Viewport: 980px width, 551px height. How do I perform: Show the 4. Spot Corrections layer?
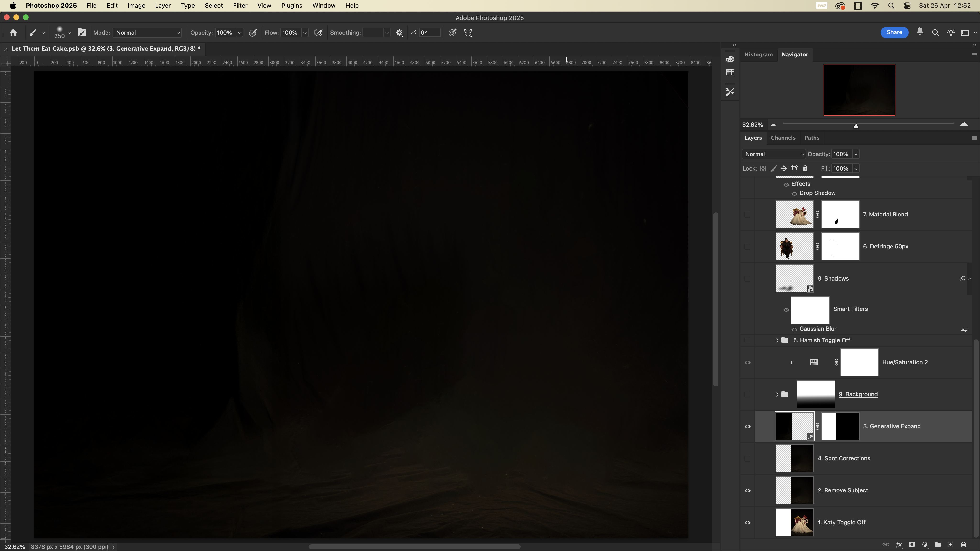[747, 459]
